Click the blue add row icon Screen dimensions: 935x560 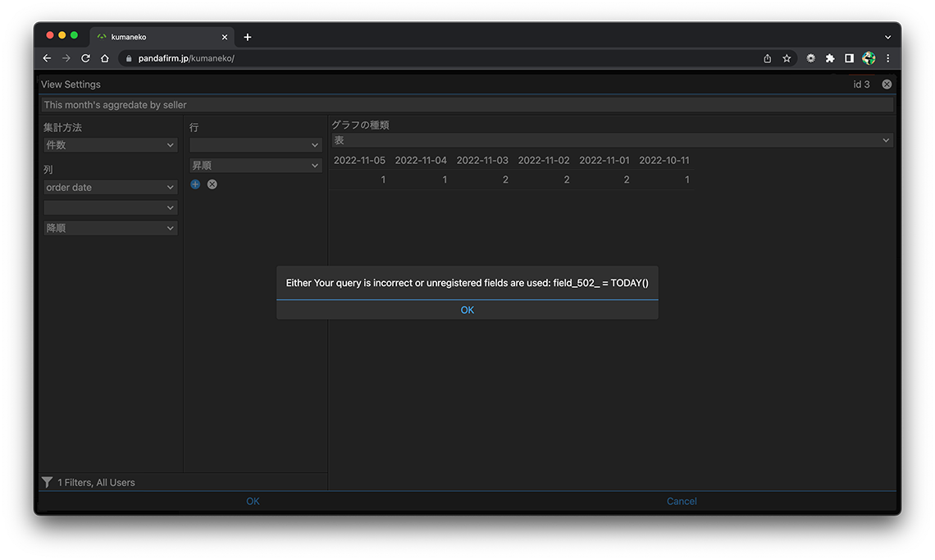click(x=195, y=184)
